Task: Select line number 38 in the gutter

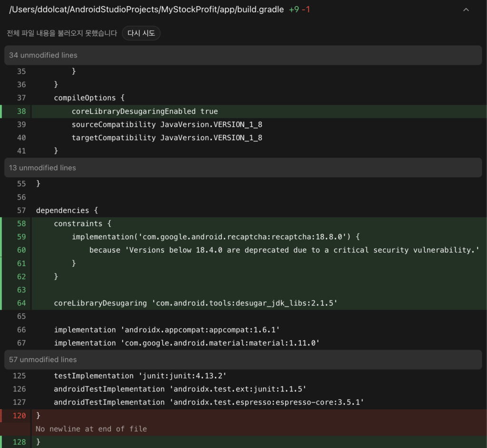Action: click(x=21, y=111)
